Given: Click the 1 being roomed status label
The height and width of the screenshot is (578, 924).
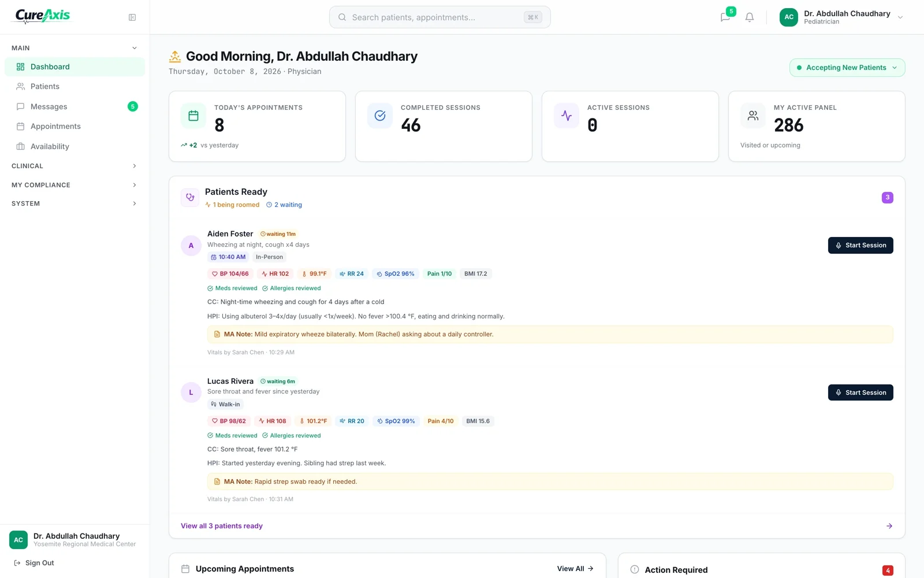Looking at the screenshot, I should pos(232,205).
